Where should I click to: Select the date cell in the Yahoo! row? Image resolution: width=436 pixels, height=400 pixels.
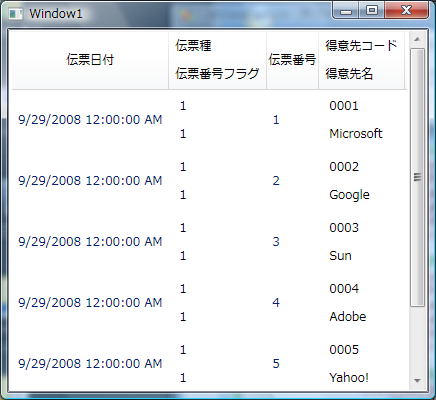coord(90,364)
